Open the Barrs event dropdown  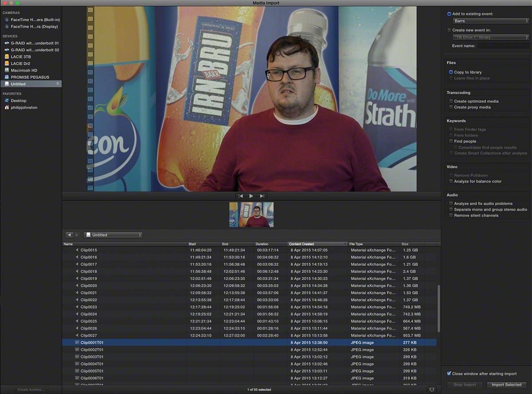pos(490,21)
